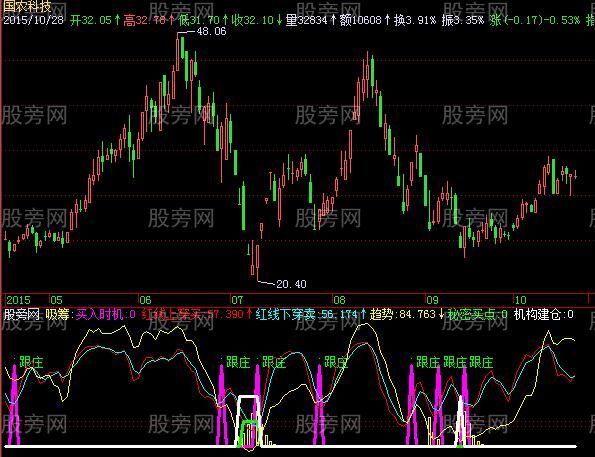The image size is (595, 457).
Task: Click the 20.40 bottom price label
Action: pyautogui.click(x=291, y=284)
